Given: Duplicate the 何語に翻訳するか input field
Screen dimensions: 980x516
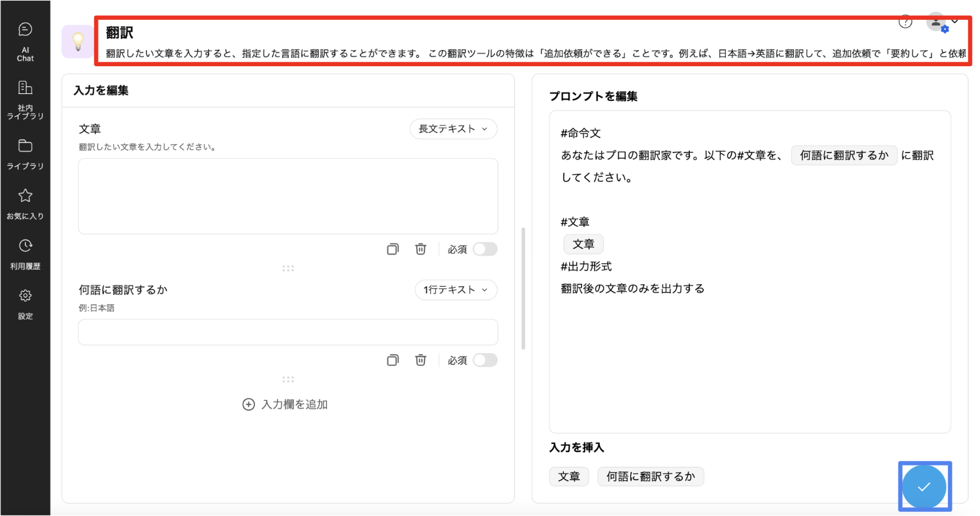Looking at the screenshot, I should coord(393,360).
